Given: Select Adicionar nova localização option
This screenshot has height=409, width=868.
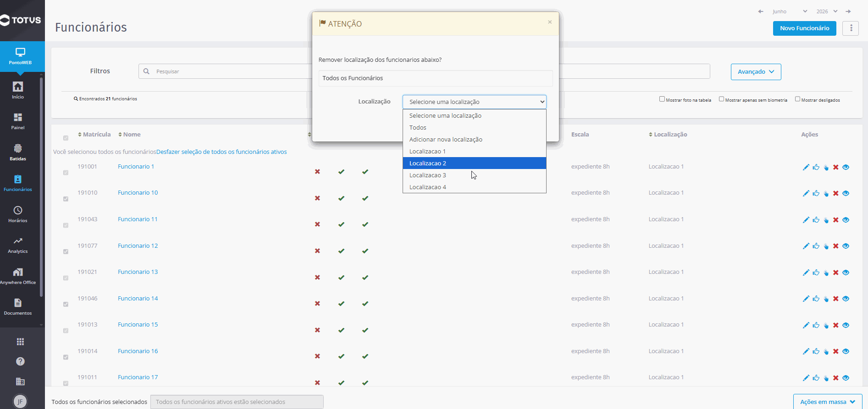Looking at the screenshot, I should click(475, 139).
